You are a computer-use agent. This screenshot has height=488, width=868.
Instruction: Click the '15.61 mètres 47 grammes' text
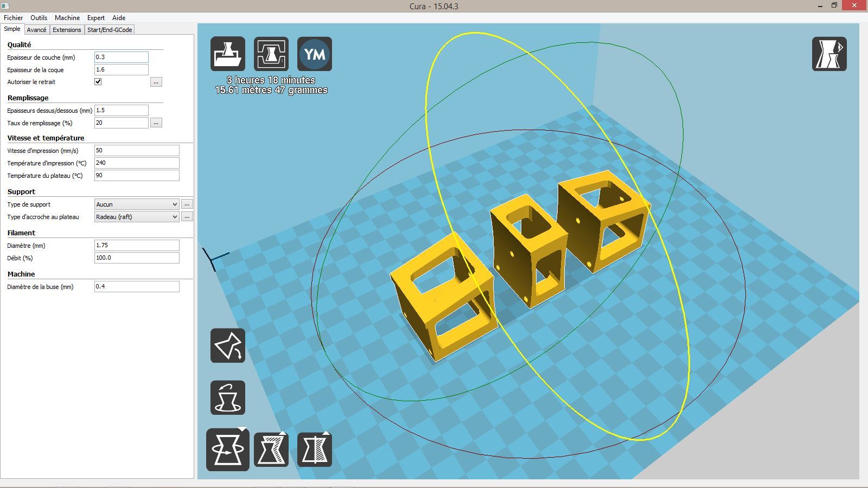[x=271, y=90]
